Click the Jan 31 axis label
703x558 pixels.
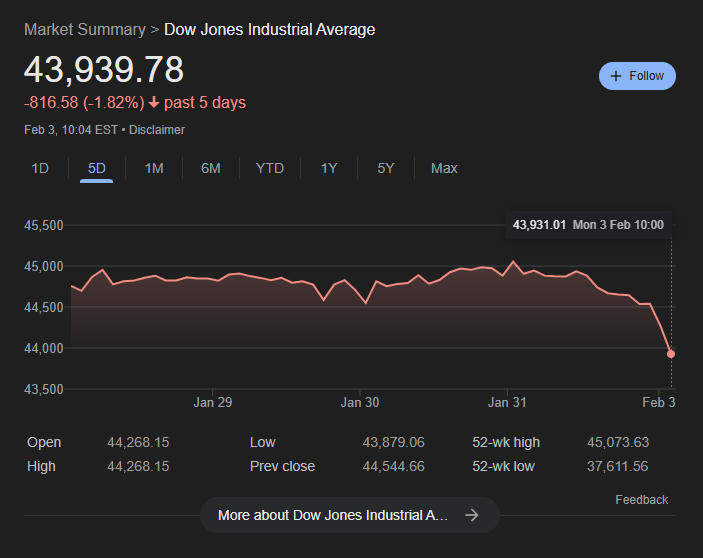tap(507, 402)
